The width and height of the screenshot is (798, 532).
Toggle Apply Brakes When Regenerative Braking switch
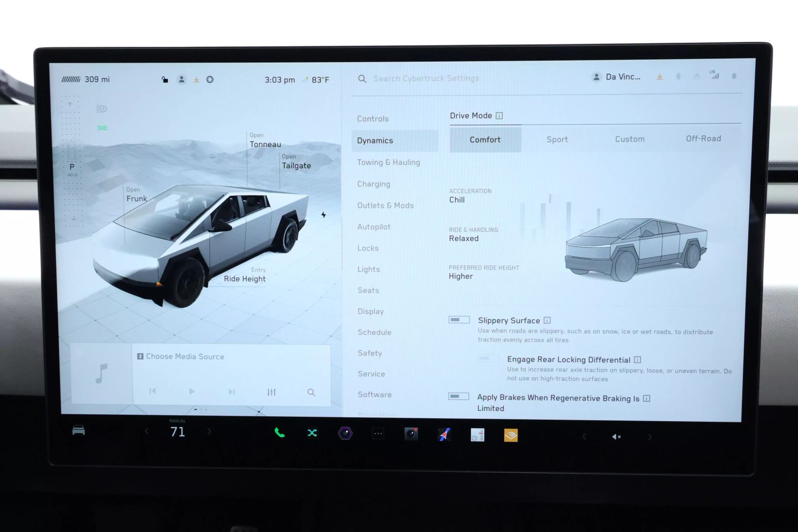(459, 396)
